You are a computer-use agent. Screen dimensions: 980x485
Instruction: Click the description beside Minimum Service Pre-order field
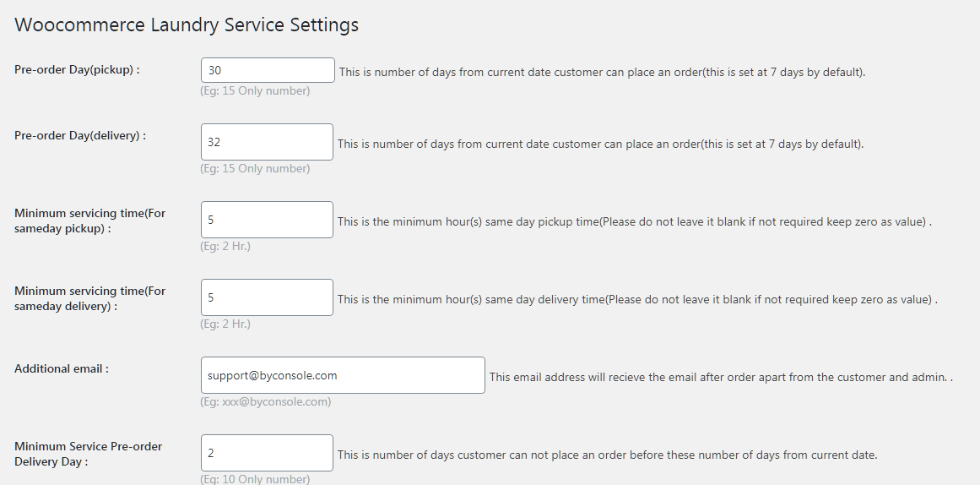(x=607, y=455)
